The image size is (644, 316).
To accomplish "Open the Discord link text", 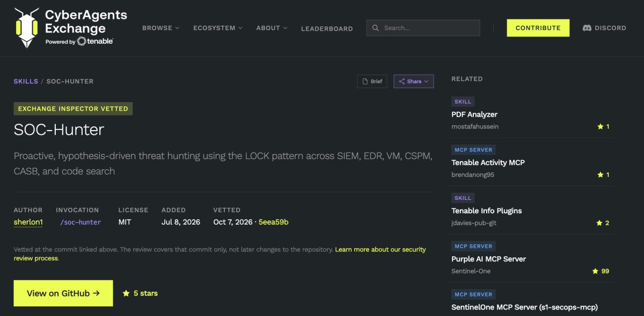I will click(x=610, y=28).
